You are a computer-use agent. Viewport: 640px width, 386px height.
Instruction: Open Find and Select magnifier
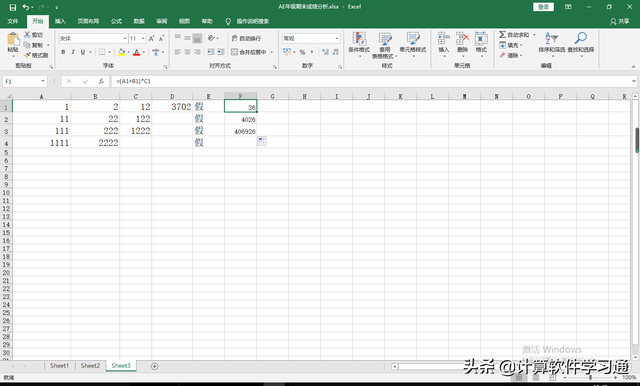[580, 43]
